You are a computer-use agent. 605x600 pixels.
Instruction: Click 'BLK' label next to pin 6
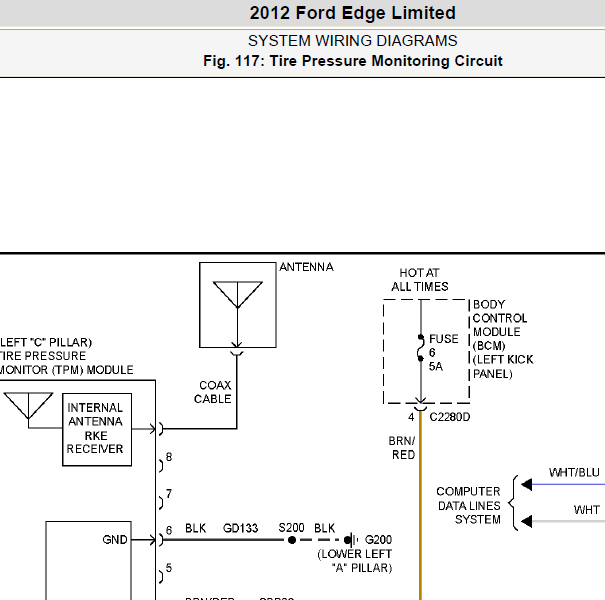pos(196,528)
